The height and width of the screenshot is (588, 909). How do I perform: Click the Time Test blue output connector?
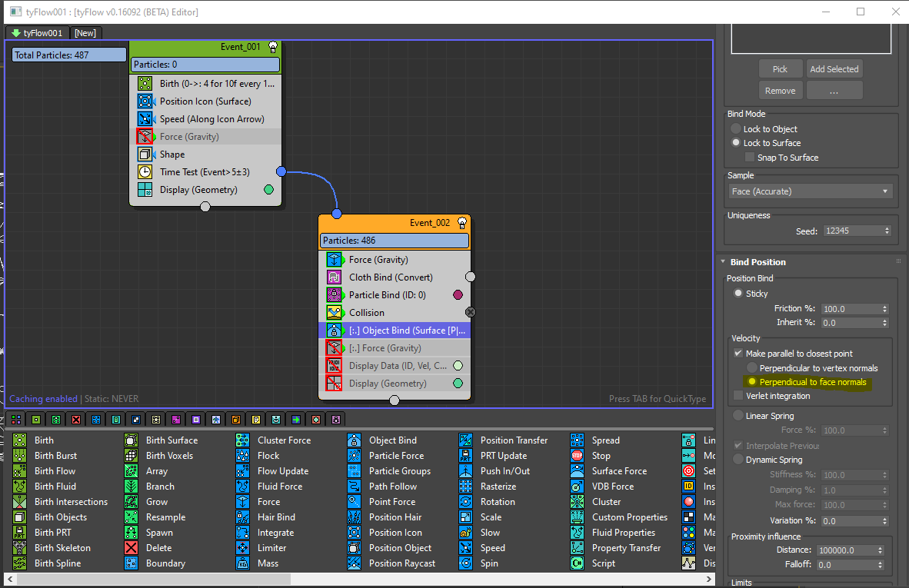[x=281, y=171]
